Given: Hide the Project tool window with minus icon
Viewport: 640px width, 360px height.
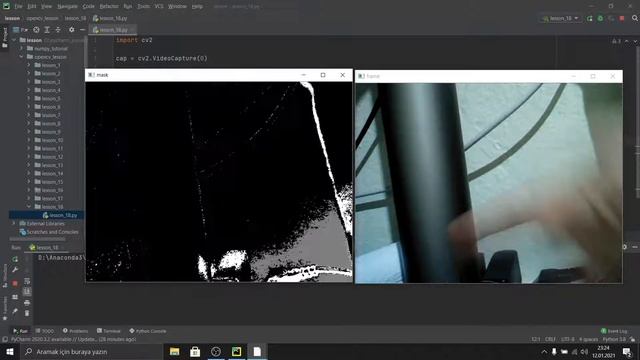Looking at the screenshot, I should (x=82, y=30).
